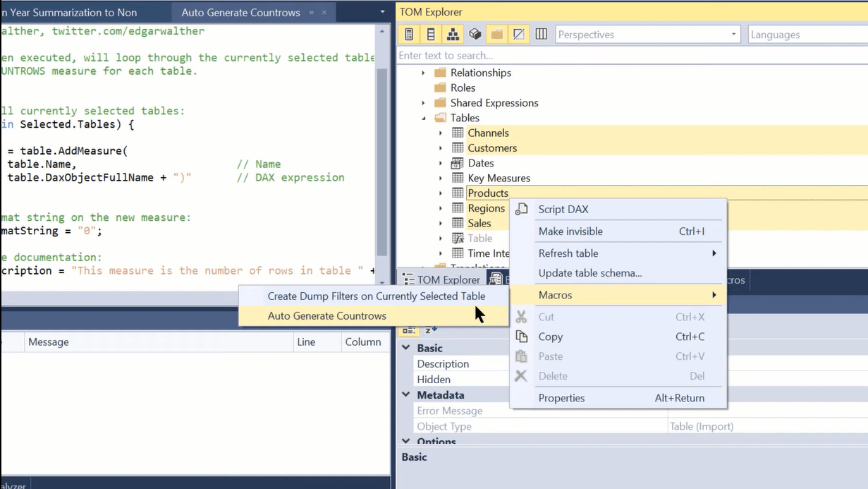The image size is (868, 489).
Task: Pin the Auto Generate Countrows tab
Action: [x=312, y=13]
